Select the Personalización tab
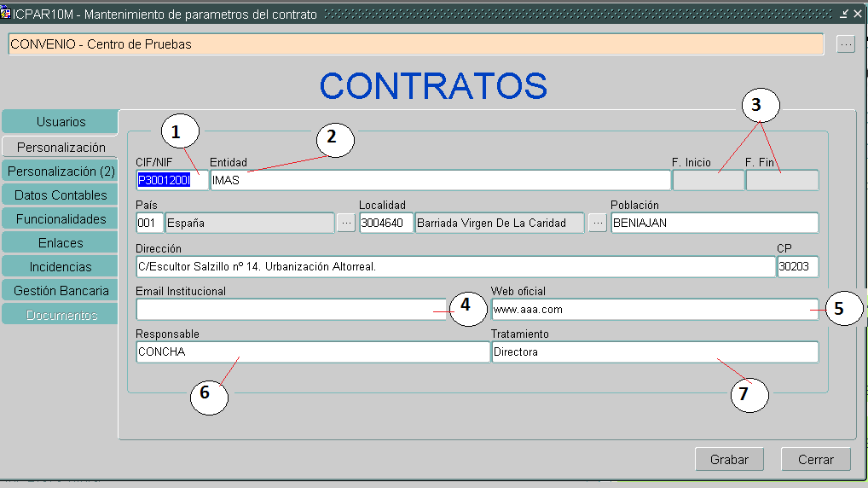Viewport: 868px width, 488px height. pos(61,148)
